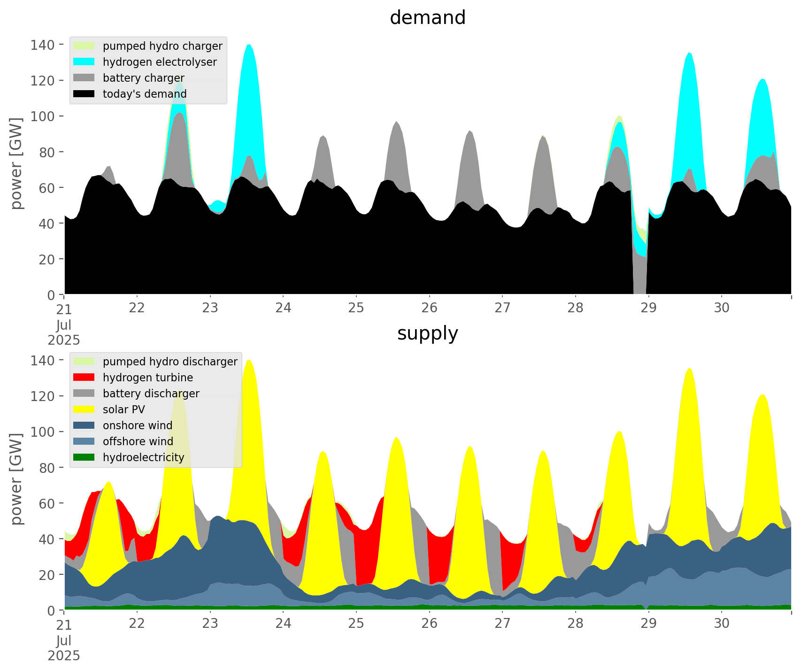Click the pumped hydro charger legend swatch
Screen dimensions: 801x672
tap(84, 46)
